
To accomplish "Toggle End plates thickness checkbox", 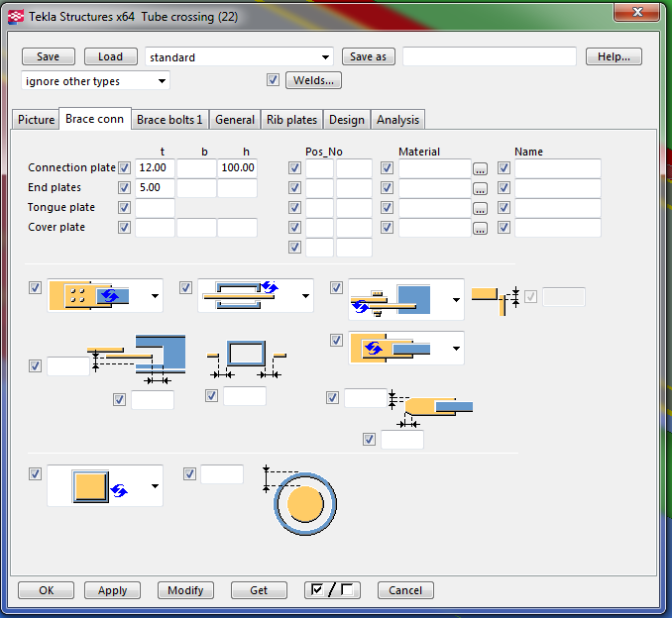I will click(x=124, y=187).
